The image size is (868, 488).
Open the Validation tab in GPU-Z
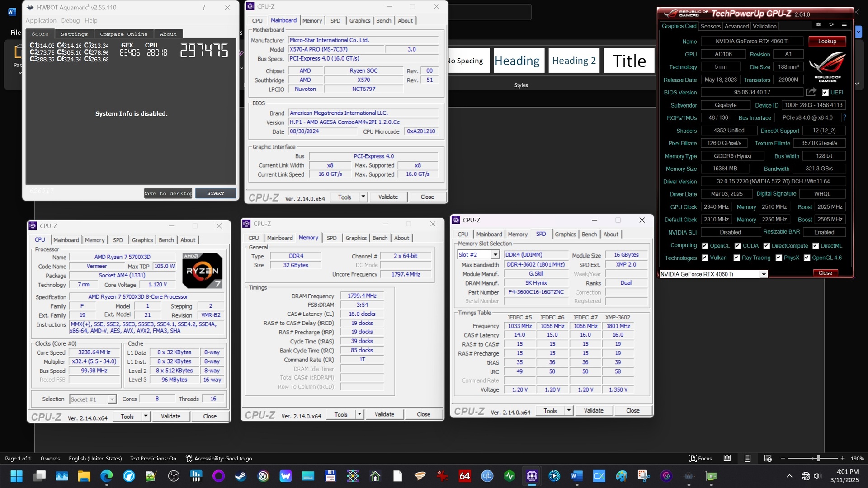pos(764,26)
